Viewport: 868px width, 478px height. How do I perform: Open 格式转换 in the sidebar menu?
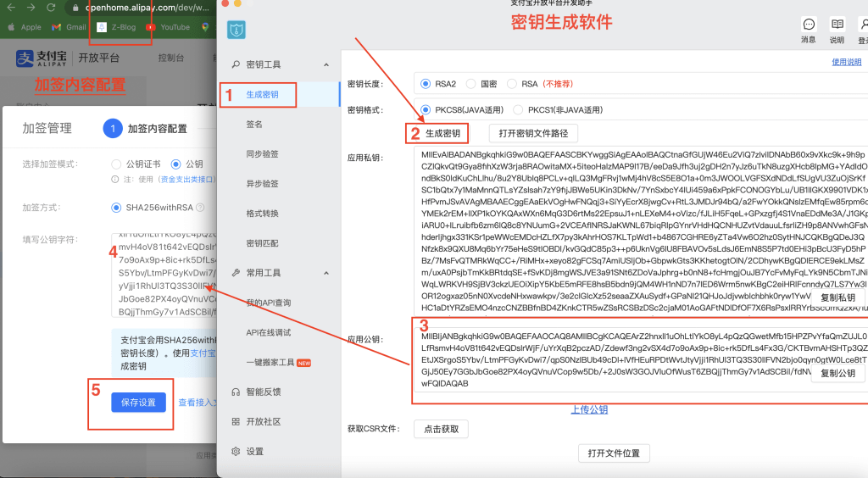(262, 214)
